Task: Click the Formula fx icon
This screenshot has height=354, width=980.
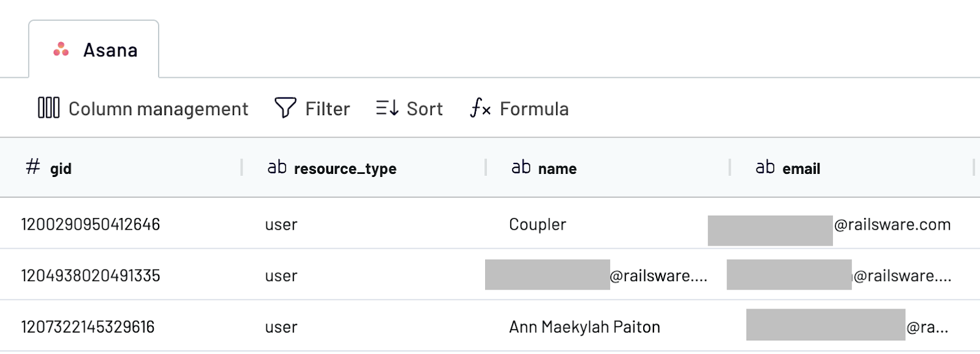Action: pyautogui.click(x=480, y=108)
